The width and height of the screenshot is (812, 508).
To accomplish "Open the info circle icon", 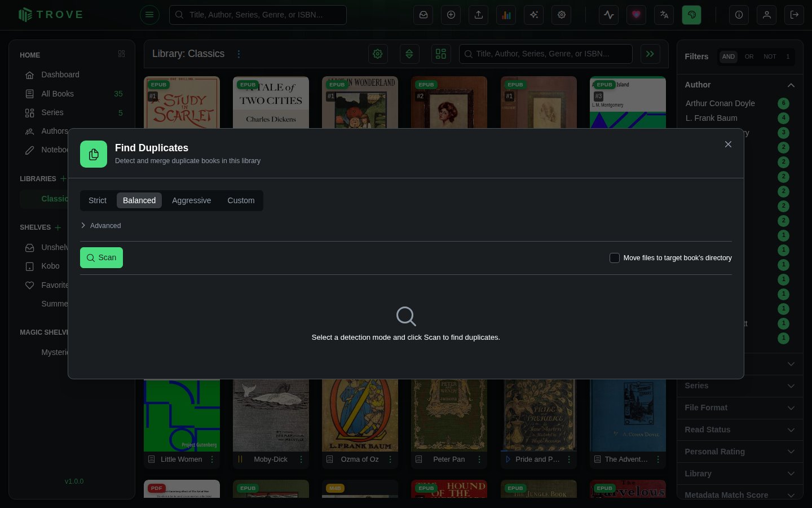I will tap(739, 15).
